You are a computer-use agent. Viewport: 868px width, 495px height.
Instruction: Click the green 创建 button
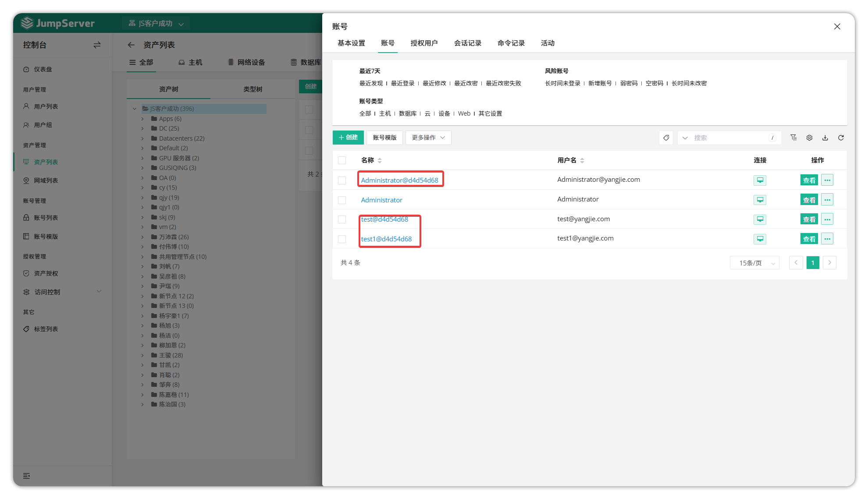click(x=348, y=138)
